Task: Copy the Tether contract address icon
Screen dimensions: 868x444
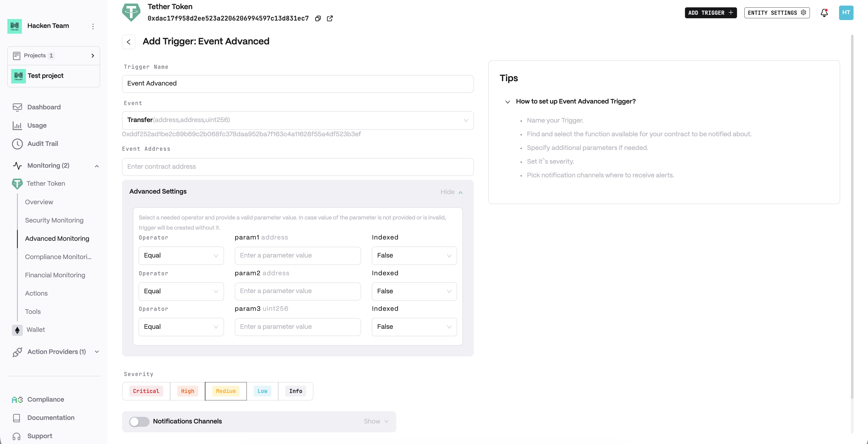Action: tap(318, 19)
